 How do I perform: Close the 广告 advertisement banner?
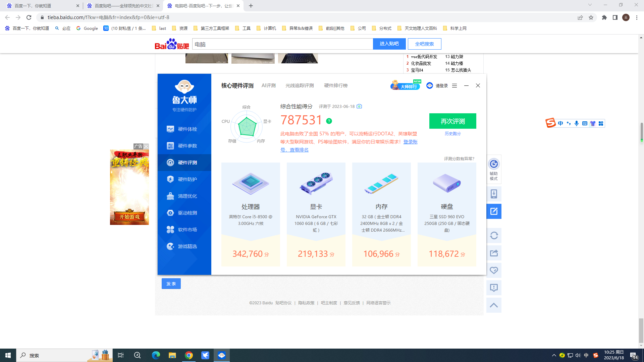[x=146, y=146]
